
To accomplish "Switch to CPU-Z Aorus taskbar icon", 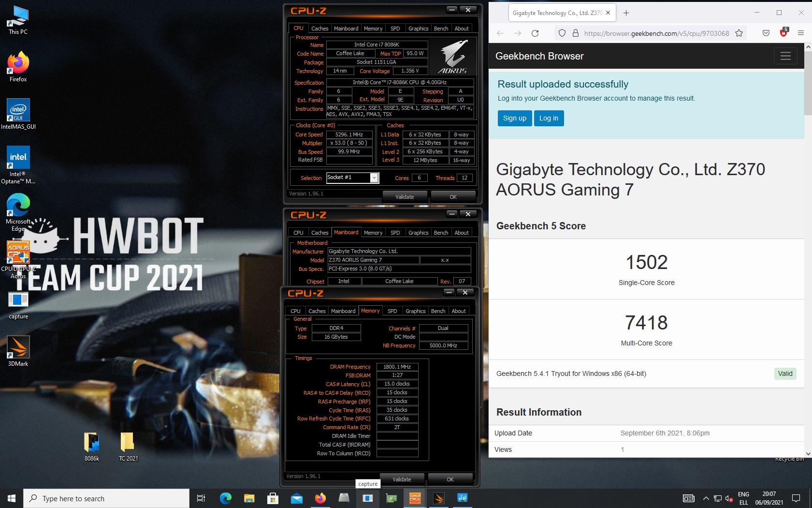I will (x=415, y=498).
